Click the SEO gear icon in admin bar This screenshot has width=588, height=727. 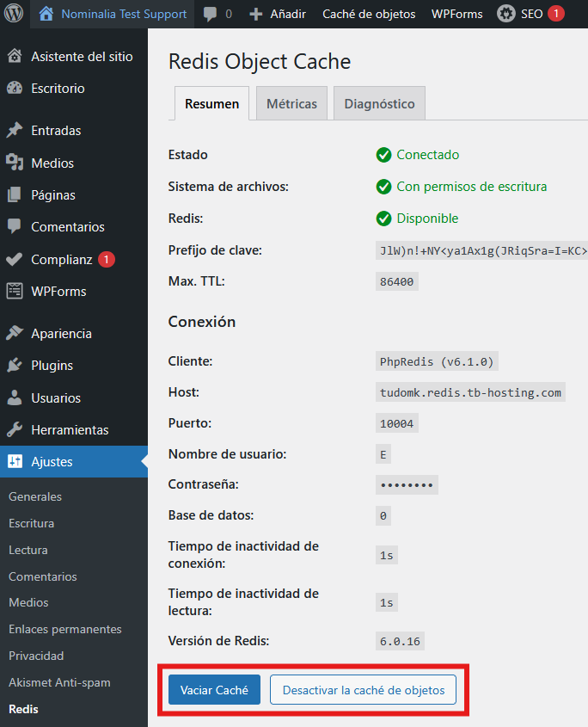pyautogui.click(x=506, y=14)
